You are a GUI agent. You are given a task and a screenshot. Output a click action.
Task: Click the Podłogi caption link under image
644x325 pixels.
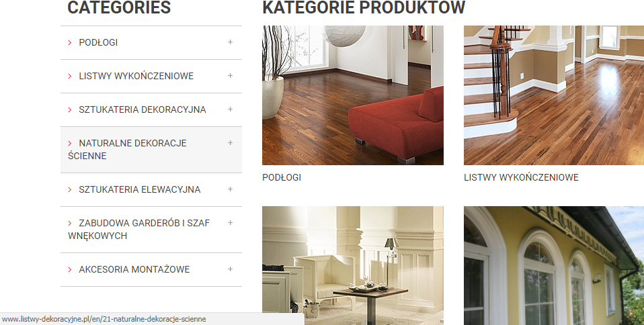coord(282,177)
